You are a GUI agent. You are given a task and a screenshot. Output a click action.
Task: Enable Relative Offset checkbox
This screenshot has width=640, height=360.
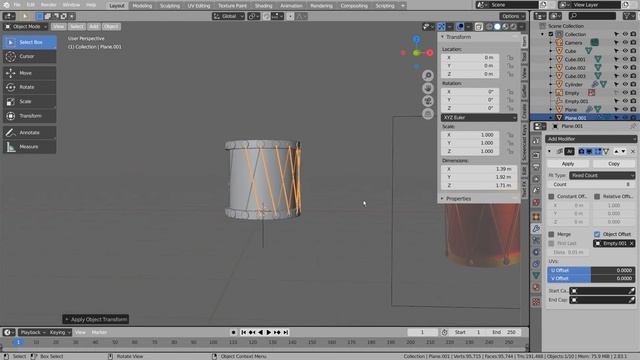pyautogui.click(x=597, y=196)
